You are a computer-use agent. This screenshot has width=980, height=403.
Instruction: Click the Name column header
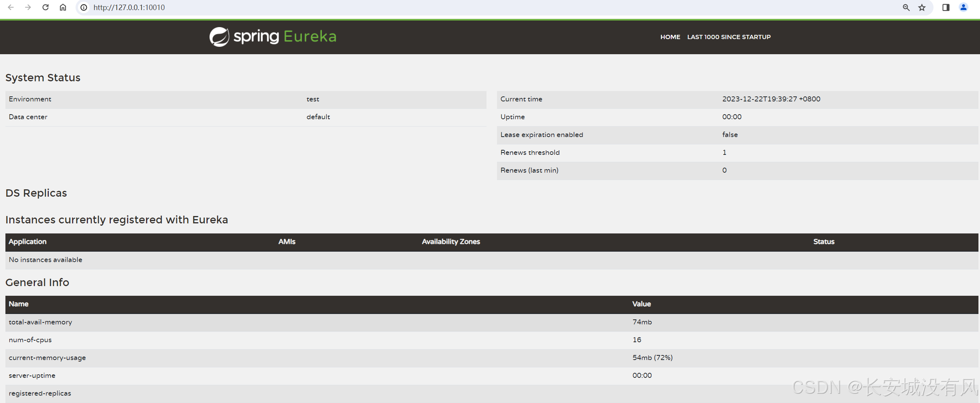(19, 304)
